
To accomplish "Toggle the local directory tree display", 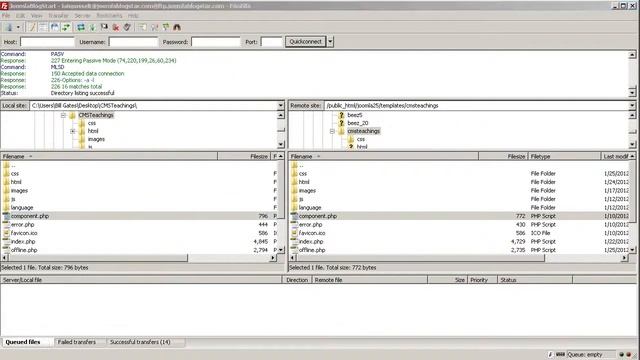I will click(x=43, y=27).
